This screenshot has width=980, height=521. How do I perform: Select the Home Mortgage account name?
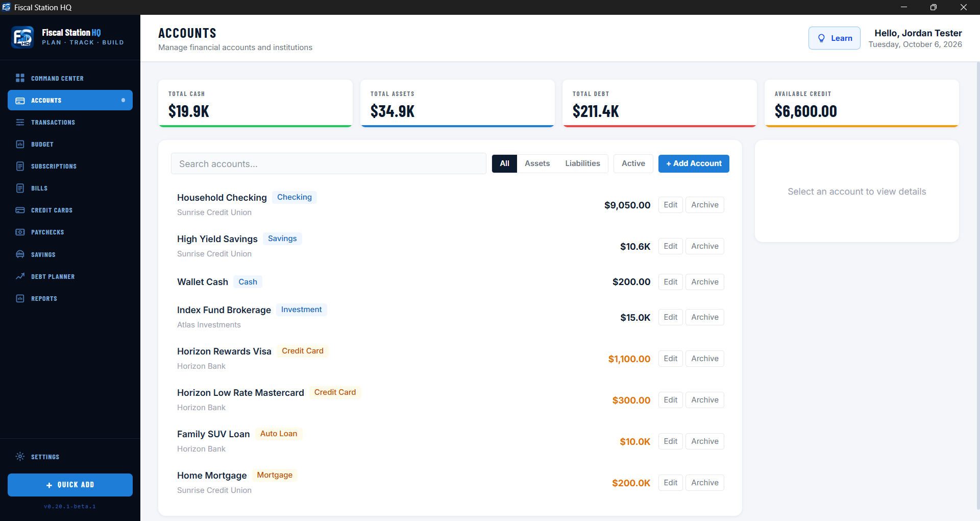[x=212, y=476]
